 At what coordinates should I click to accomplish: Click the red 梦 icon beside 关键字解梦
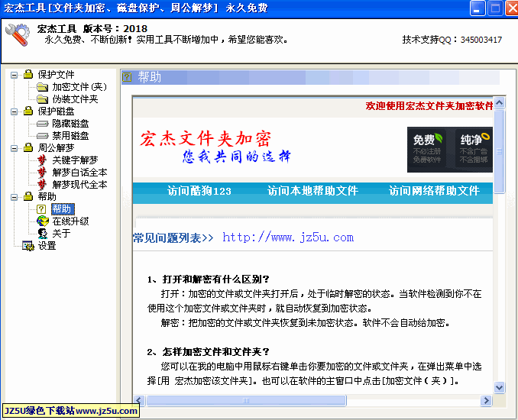click(x=42, y=160)
